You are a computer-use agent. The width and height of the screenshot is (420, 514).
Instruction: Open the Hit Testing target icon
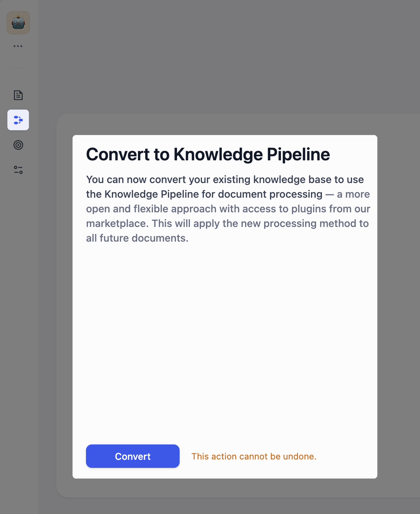(18, 145)
